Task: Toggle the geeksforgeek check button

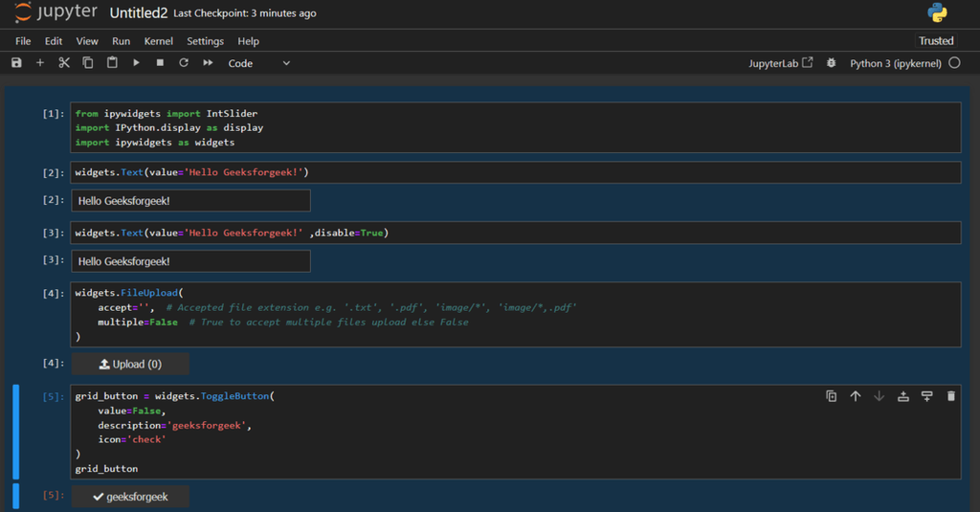Action: 130,497
